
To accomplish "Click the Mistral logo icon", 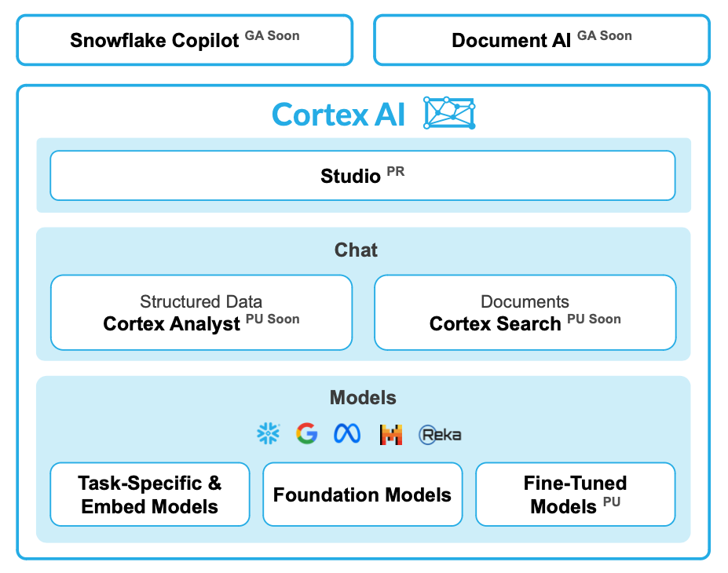I will coord(391,435).
